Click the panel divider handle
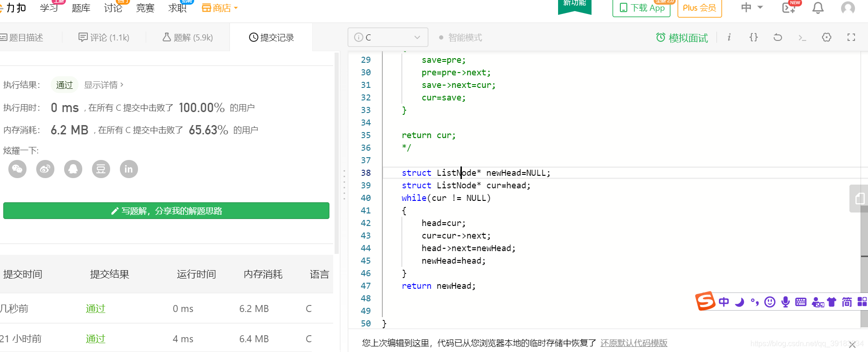Screen dimensions: 868x352 pos(344,185)
